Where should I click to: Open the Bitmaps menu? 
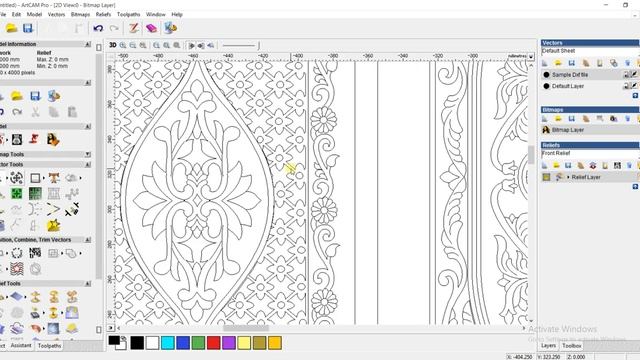[80, 14]
